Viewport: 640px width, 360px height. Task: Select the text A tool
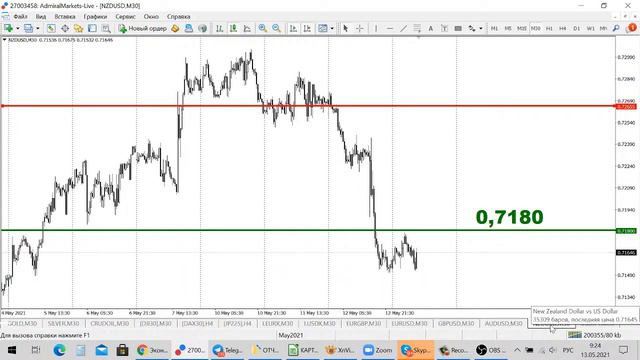pyautogui.click(x=431, y=28)
